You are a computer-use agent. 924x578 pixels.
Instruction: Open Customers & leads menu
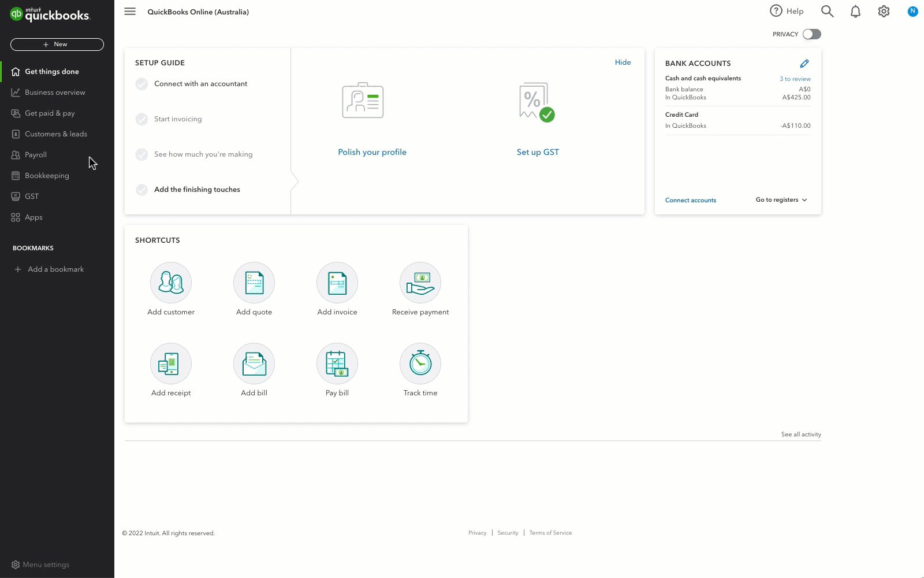tap(57, 134)
